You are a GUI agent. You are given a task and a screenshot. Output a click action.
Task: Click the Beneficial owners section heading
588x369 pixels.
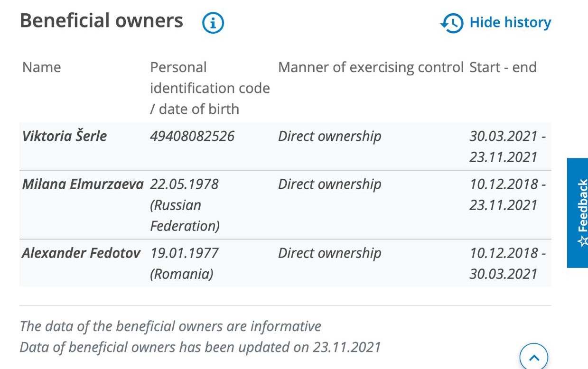(x=102, y=21)
